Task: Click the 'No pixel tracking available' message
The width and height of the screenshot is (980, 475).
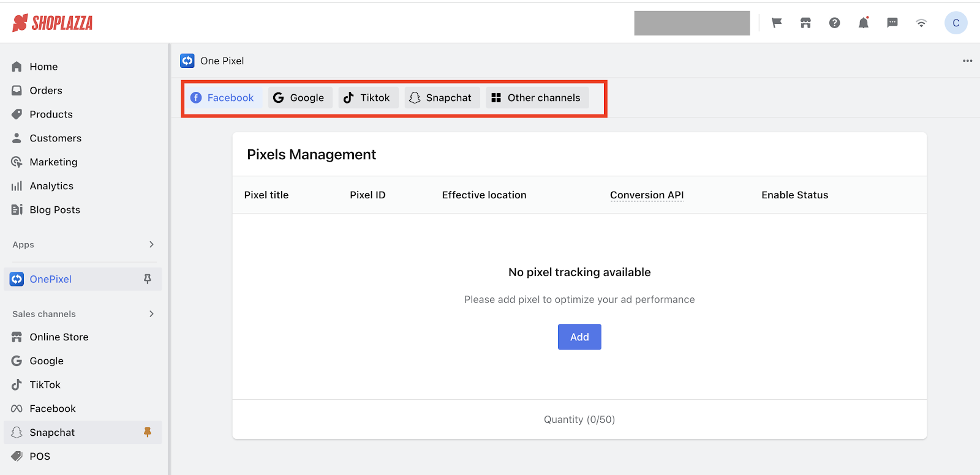Action: [x=579, y=272]
